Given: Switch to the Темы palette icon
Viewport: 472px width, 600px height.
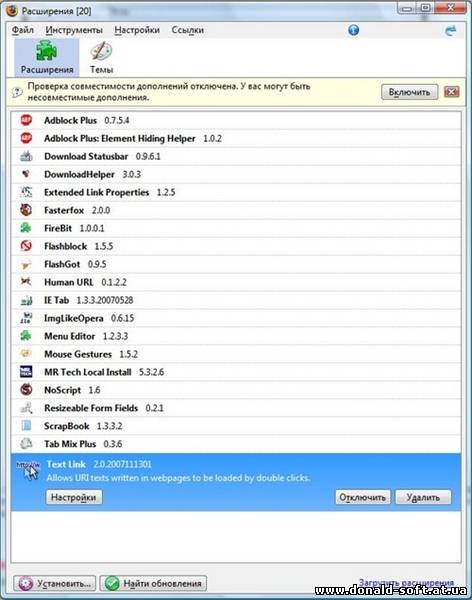Looking at the screenshot, I should pyautogui.click(x=101, y=52).
